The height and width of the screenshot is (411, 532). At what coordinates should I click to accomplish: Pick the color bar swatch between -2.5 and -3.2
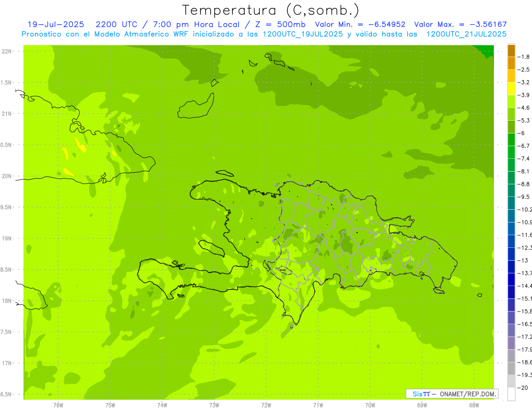(x=511, y=76)
